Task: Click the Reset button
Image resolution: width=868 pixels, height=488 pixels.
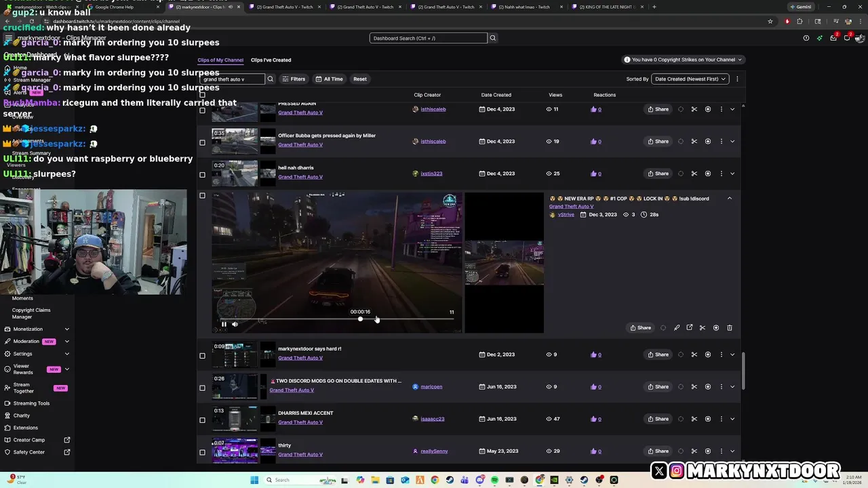Action: pos(360,79)
